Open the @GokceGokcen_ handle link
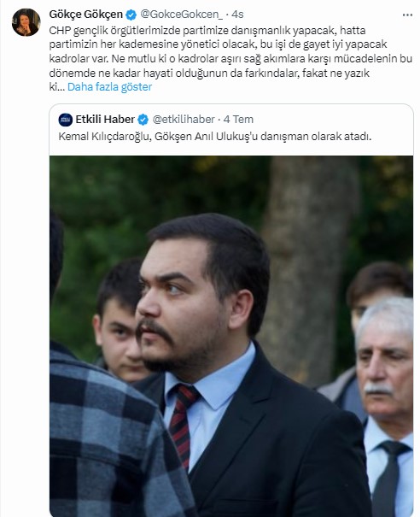 pyautogui.click(x=181, y=15)
